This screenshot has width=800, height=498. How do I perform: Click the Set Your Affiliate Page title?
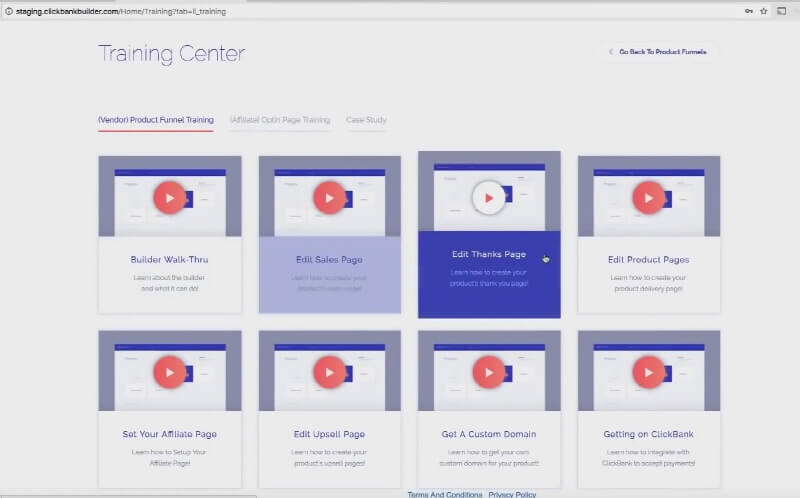coord(169,434)
